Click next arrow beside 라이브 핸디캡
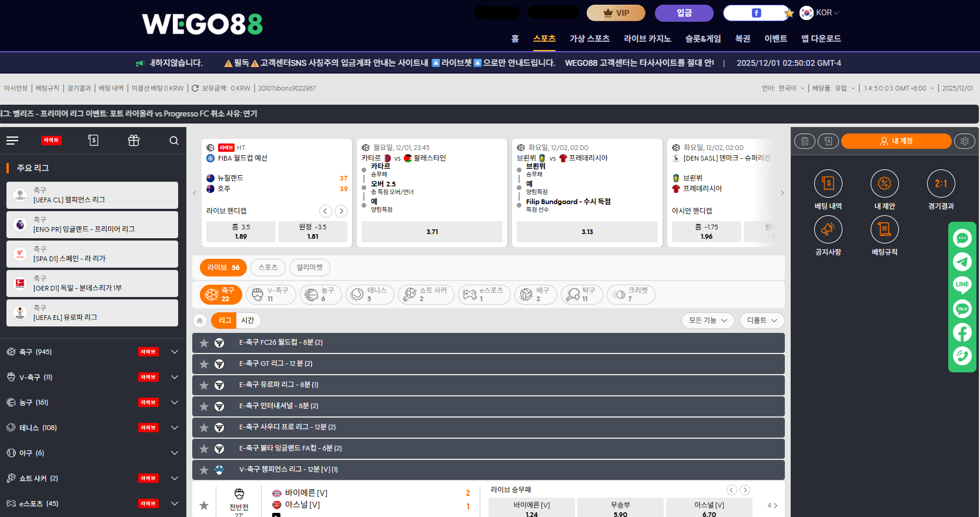 [341, 211]
